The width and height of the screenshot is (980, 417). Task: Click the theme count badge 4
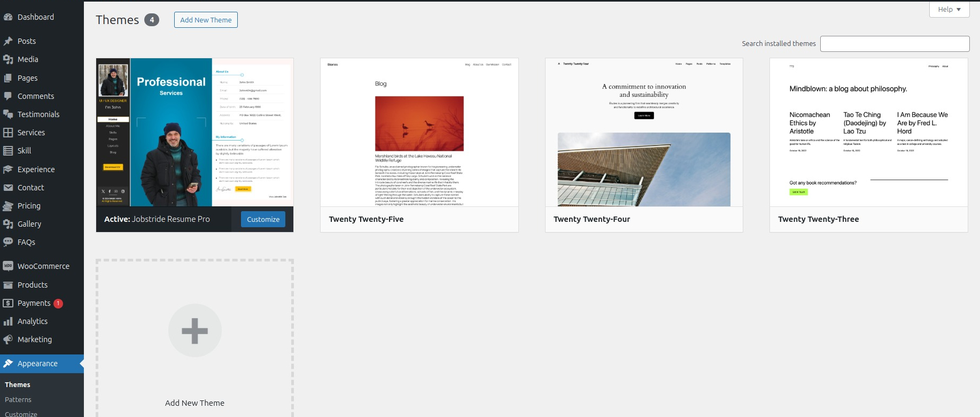(152, 20)
